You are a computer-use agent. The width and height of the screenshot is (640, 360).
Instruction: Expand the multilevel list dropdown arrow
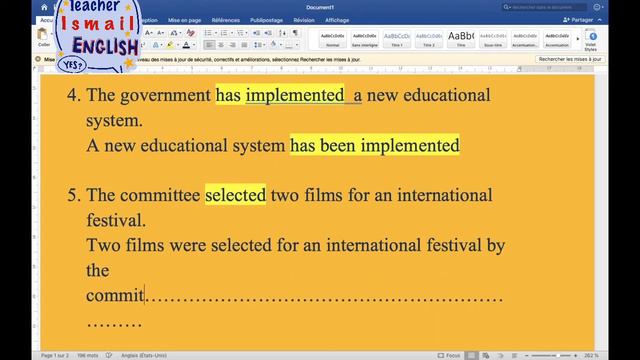pyautogui.click(x=247, y=33)
